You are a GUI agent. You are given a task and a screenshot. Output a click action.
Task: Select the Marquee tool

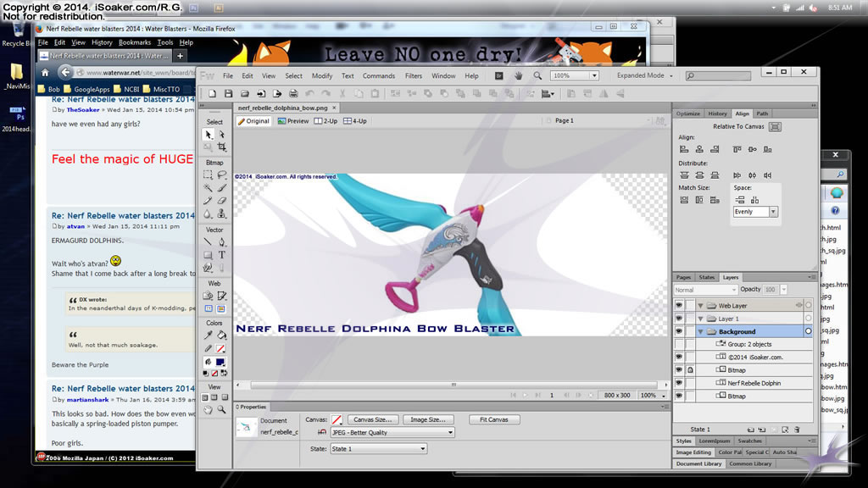tap(209, 175)
